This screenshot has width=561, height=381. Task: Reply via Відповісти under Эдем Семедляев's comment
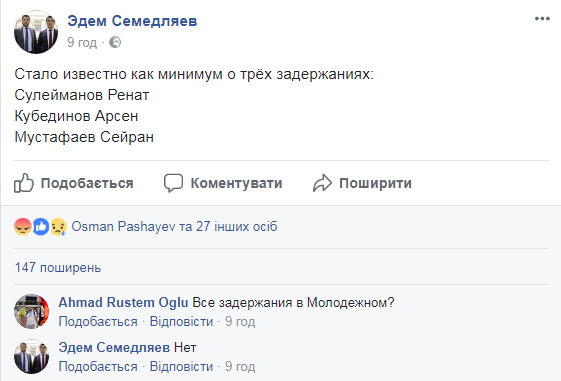pyautogui.click(x=181, y=367)
